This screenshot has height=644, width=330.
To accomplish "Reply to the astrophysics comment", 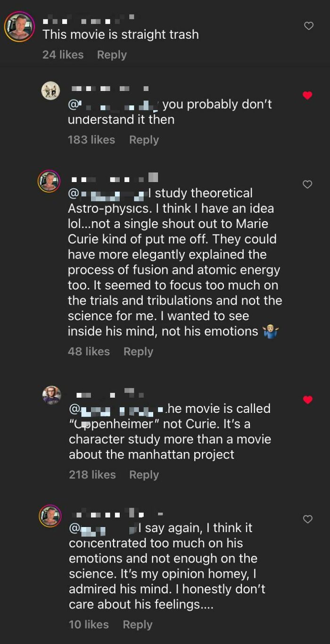I will point(138,351).
